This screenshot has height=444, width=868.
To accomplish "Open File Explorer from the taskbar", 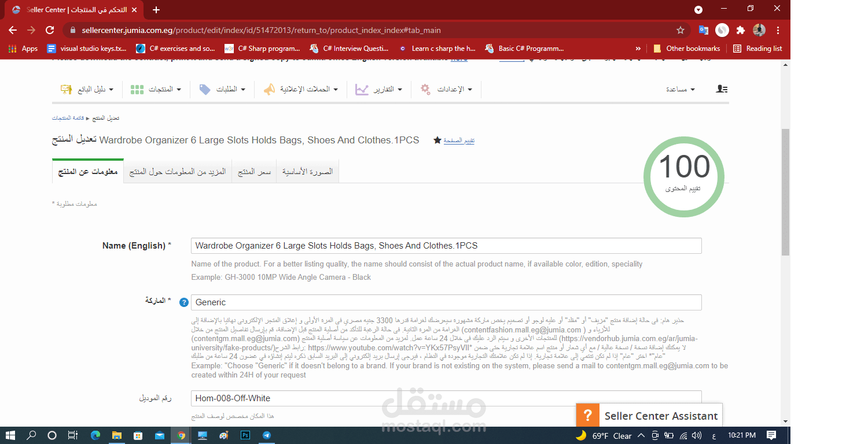I will [116, 435].
